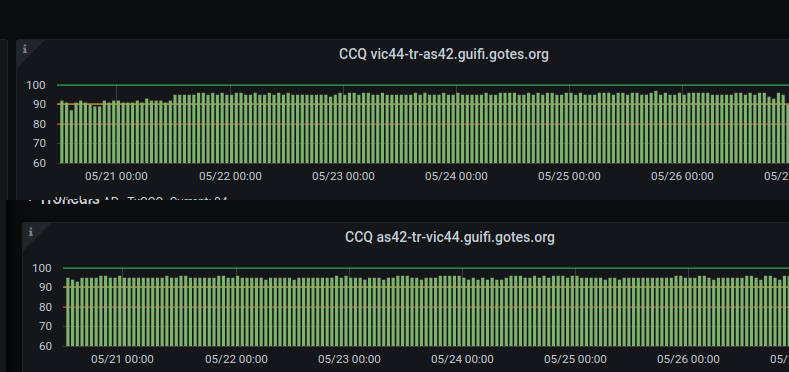Click the 80 axis value on as42-tr-vic44 chart
The width and height of the screenshot is (789, 372).
pos(45,307)
